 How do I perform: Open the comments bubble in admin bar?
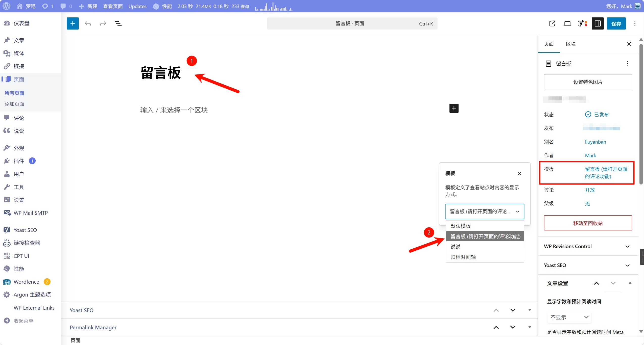click(x=66, y=6)
